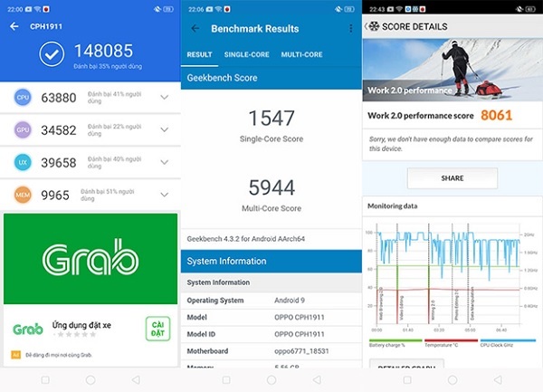Click the purple GPU badge icon
This screenshot has height=392, width=543.
(x=24, y=129)
